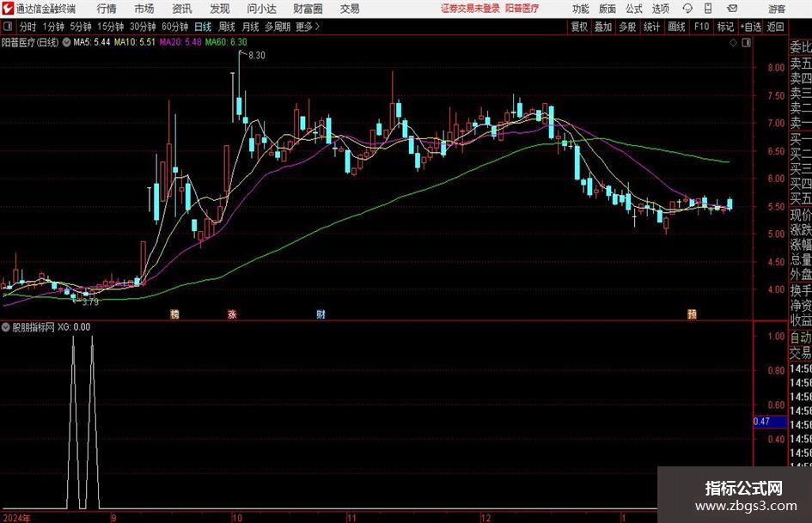Select the 日线 daily chart tab
812x523 pixels.
(203, 27)
